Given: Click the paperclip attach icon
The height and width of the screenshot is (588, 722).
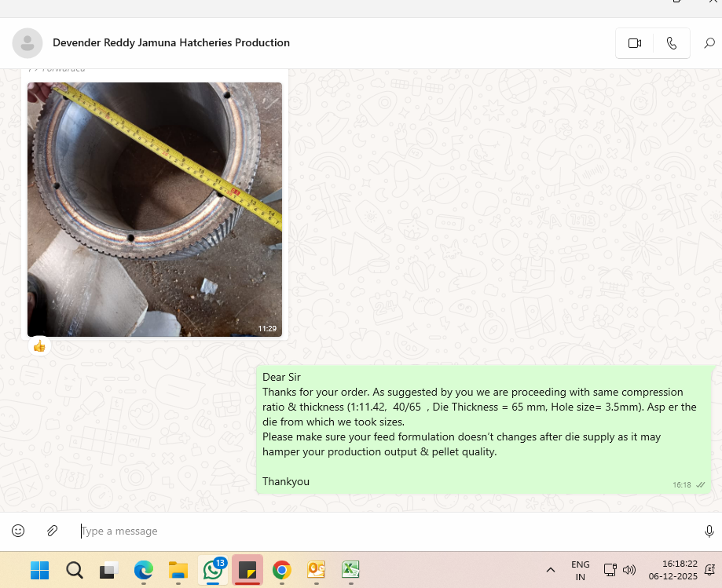Looking at the screenshot, I should 52,531.
